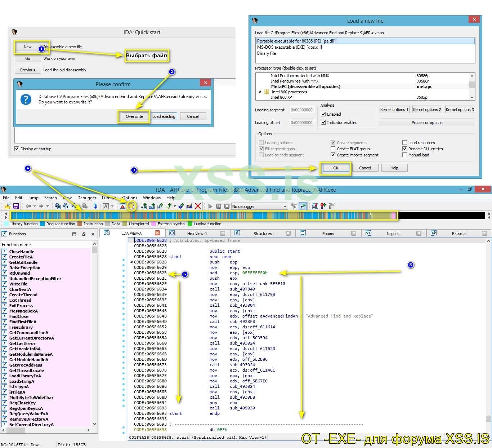The image size is (492, 448).
Task: Toggle the Indicator enabled checkbox
Action: [323, 123]
